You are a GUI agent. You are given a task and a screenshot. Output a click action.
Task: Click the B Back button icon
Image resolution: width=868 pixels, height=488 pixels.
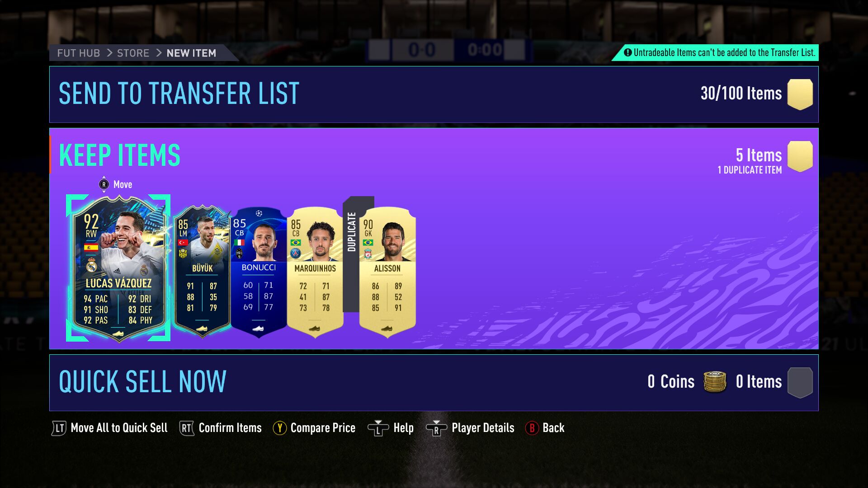pos(532,428)
